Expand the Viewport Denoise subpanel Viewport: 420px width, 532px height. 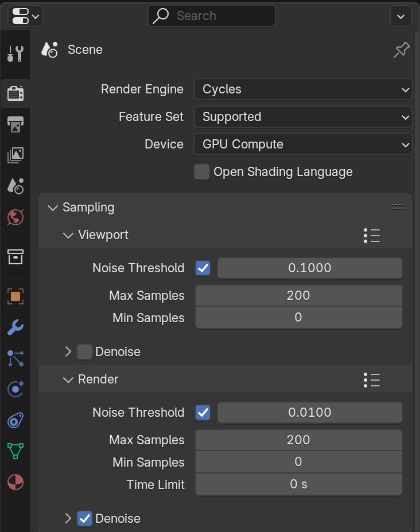click(68, 352)
